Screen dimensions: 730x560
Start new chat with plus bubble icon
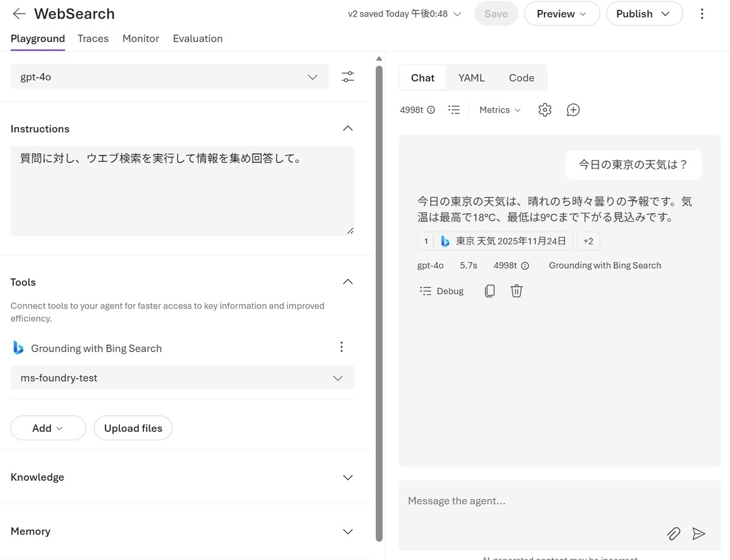573,110
